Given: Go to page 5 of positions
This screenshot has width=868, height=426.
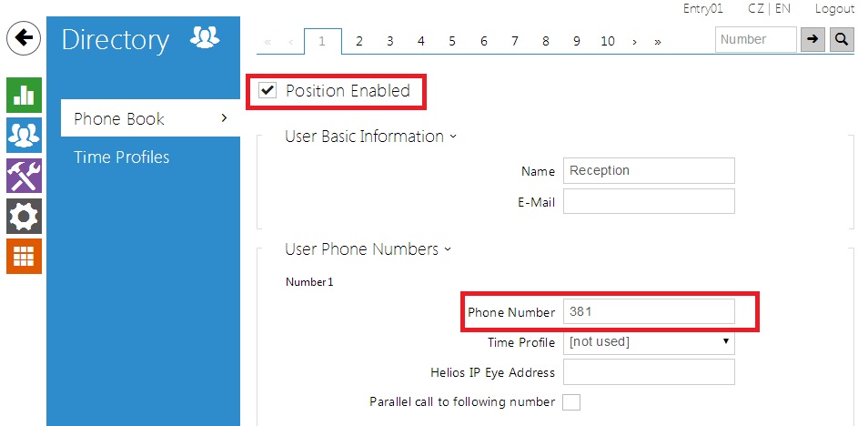Looking at the screenshot, I should [452, 41].
